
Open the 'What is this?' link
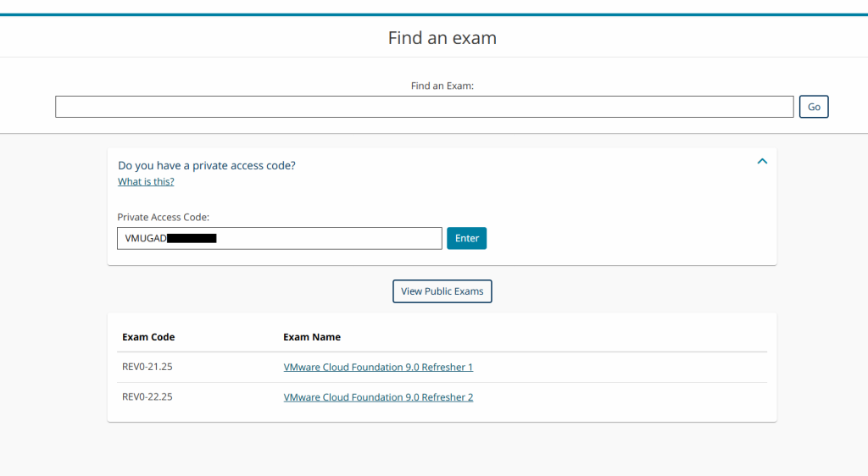(146, 181)
